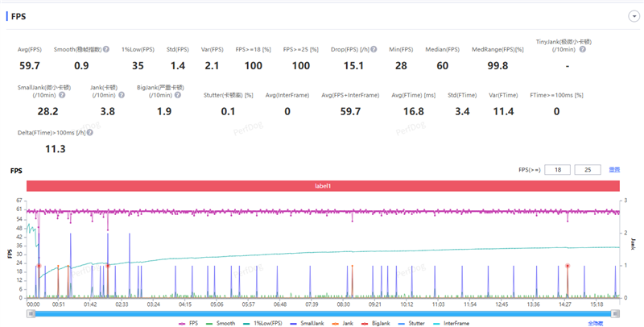The image size is (644, 327).
Task: Click help icon beside Delta(FTime)>100ms
Action: (x=89, y=132)
